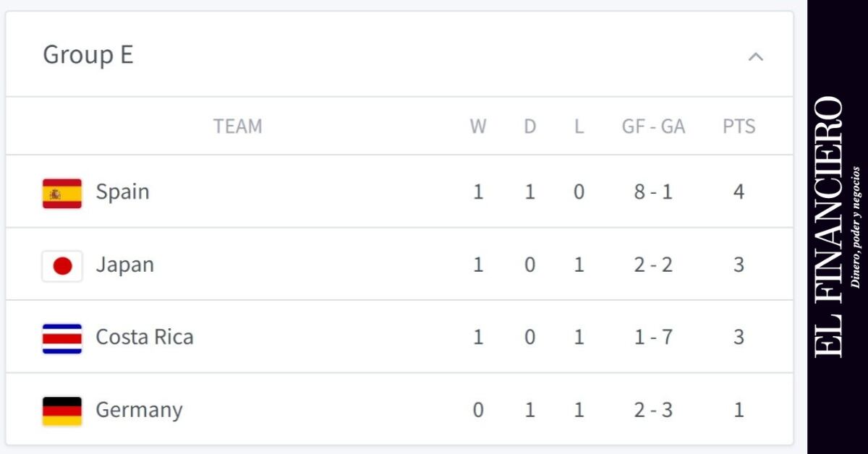Click the GF - GA column header

(653, 127)
